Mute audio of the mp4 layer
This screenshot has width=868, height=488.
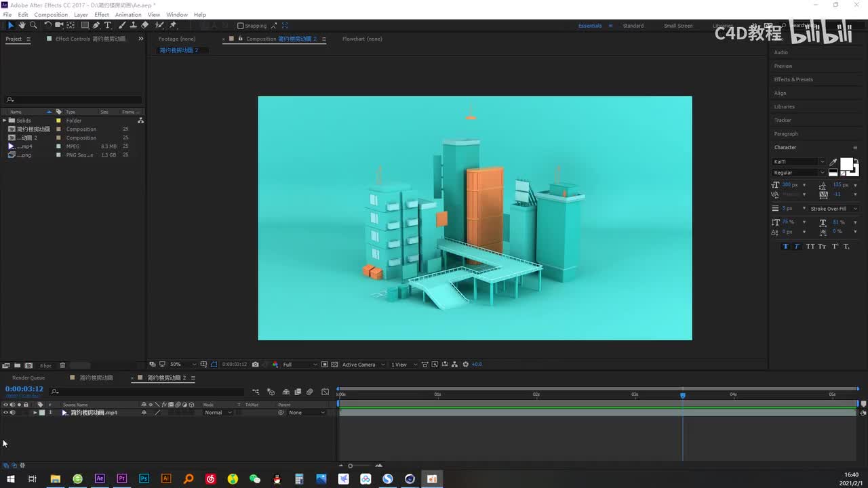tap(12, 413)
